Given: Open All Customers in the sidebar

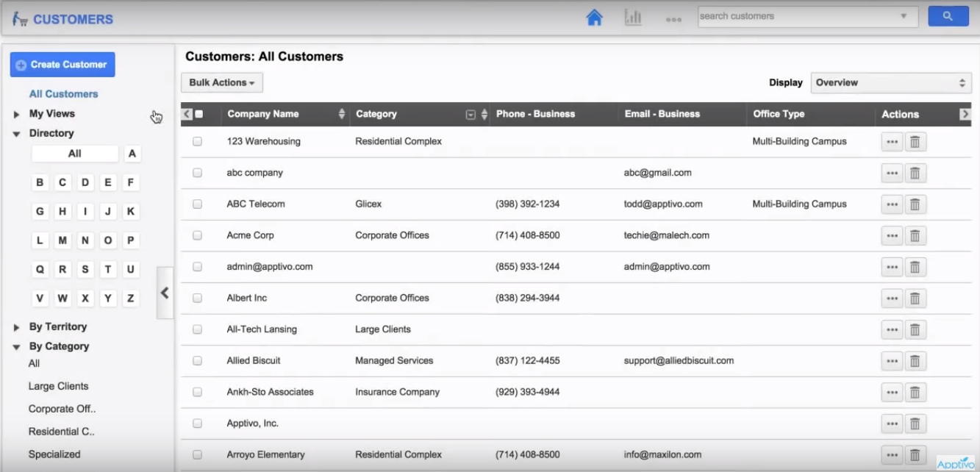Looking at the screenshot, I should (x=63, y=93).
